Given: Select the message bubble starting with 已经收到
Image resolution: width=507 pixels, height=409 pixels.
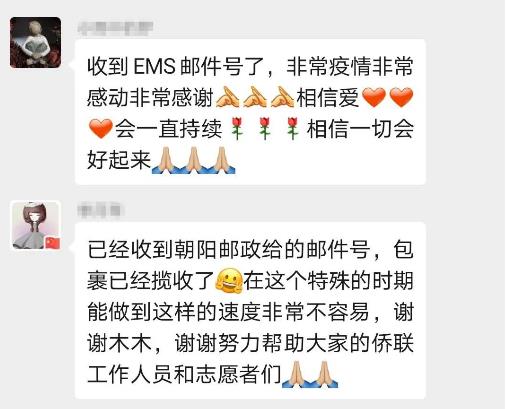Looking at the screenshot, I should 250,310.
